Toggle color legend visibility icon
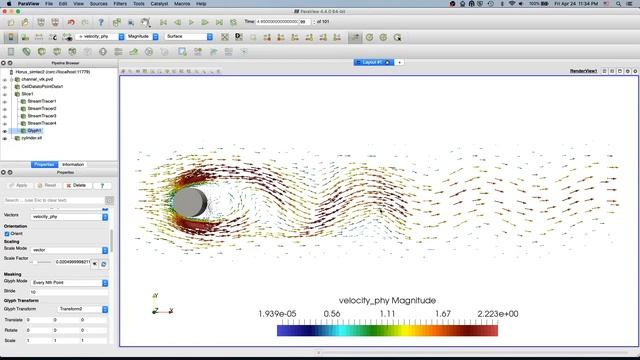Viewport: 640px width, 360px height. point(11,38)
